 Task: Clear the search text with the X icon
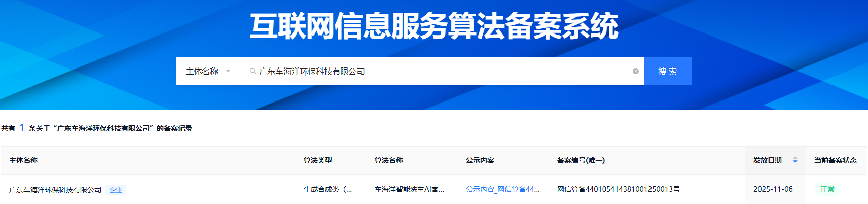[635, 71]
